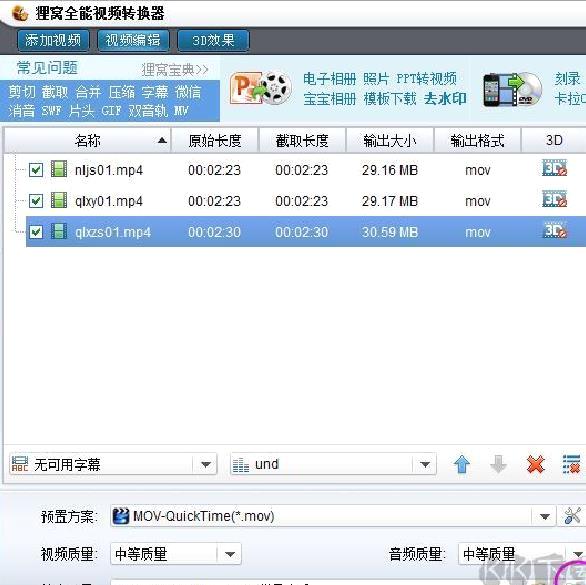Click 3D icon for nljs01.mp4 row
This screenshot has width=586, height=585.
[555, 168]
